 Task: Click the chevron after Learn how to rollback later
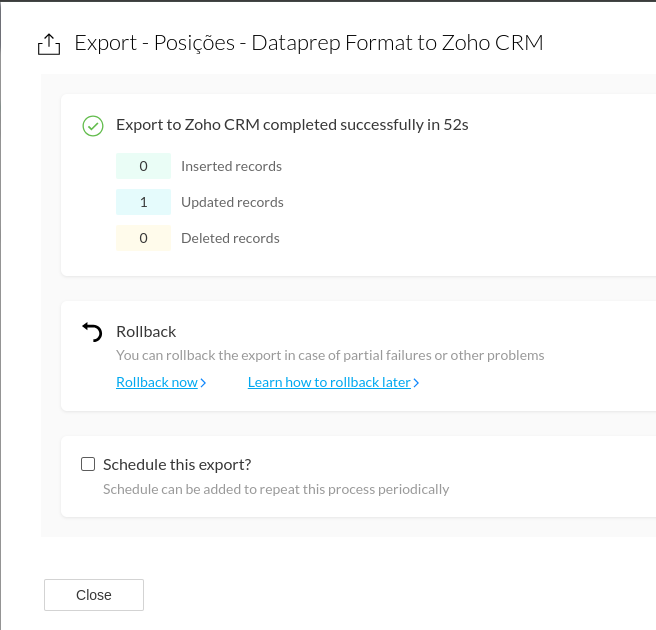click(x=416, y=383)
